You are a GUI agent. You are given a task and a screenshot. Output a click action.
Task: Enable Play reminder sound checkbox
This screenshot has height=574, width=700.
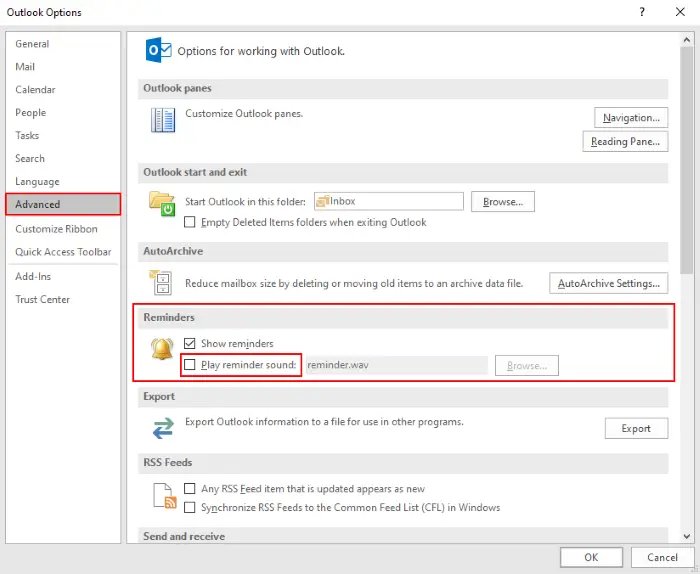coord(190,365)
